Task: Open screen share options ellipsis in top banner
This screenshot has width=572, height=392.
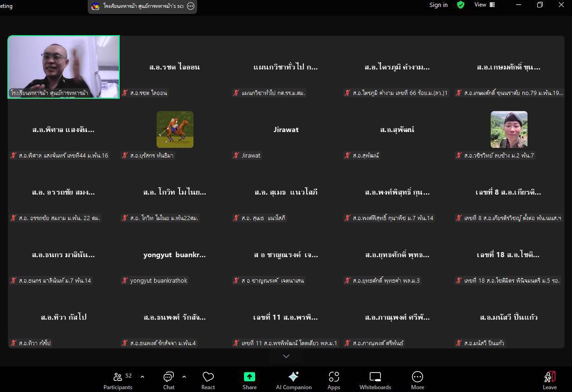Action: point(191,6)
